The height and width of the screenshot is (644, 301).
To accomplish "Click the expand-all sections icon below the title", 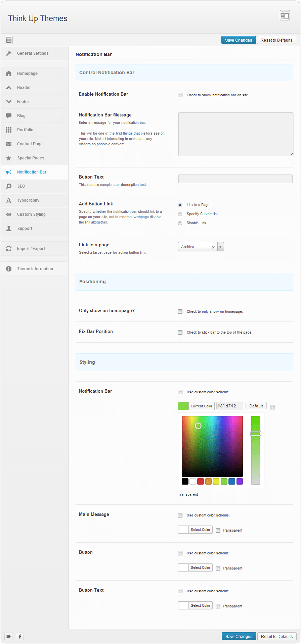I will click(9, 40).
